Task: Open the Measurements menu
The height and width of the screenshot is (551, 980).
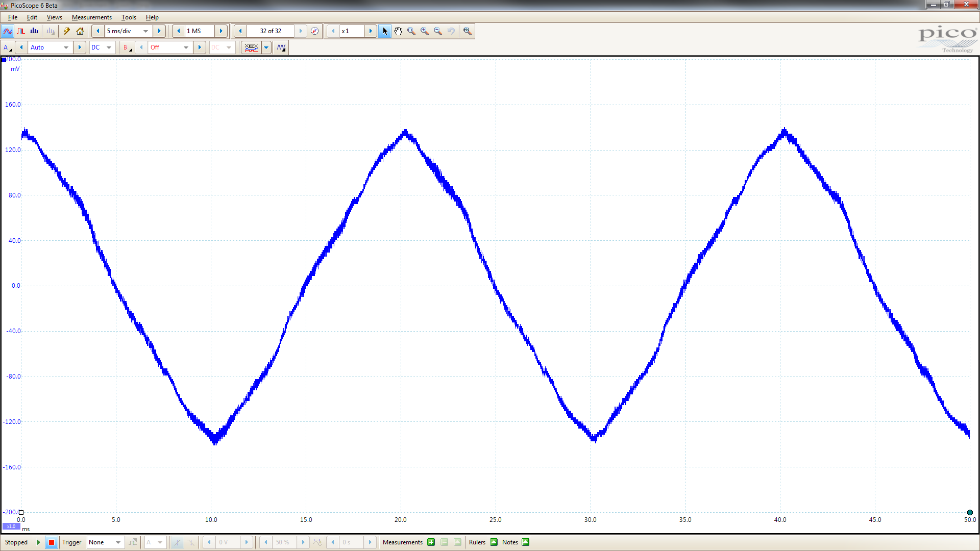Action: [92, 17]
